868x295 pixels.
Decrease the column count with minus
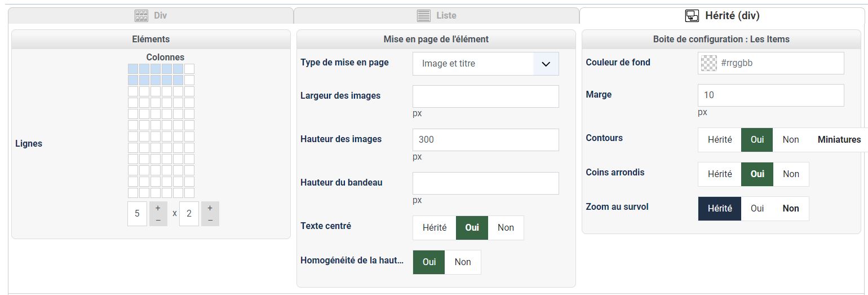(x=158, y=219)
